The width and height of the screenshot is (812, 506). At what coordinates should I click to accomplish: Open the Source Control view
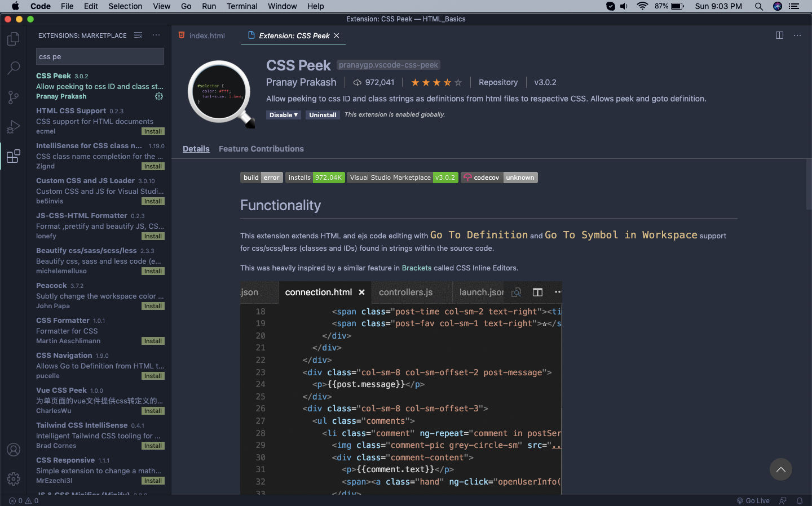14,97
